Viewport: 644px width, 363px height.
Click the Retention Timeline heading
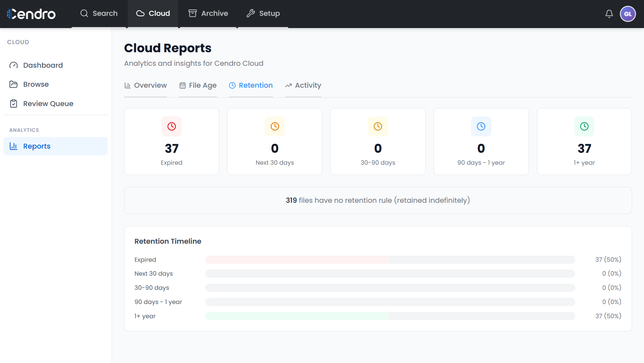point(168,241)
